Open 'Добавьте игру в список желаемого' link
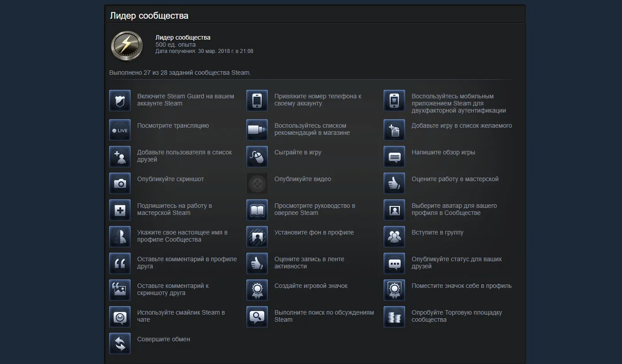 pyautogui.click(x=462, y=125)
